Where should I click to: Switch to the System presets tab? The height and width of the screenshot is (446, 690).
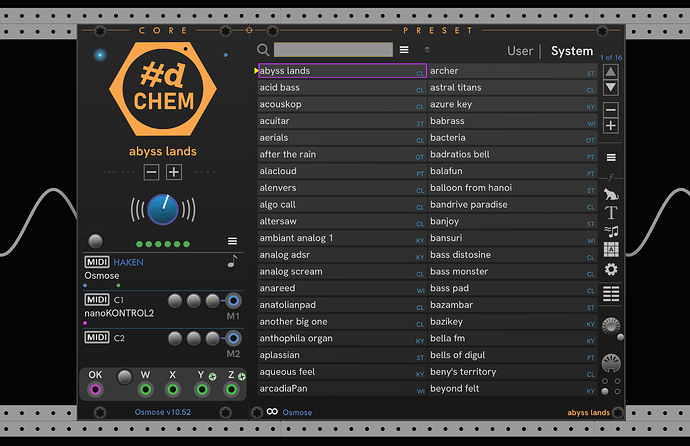pyautogui.click(x=572, y=51)
